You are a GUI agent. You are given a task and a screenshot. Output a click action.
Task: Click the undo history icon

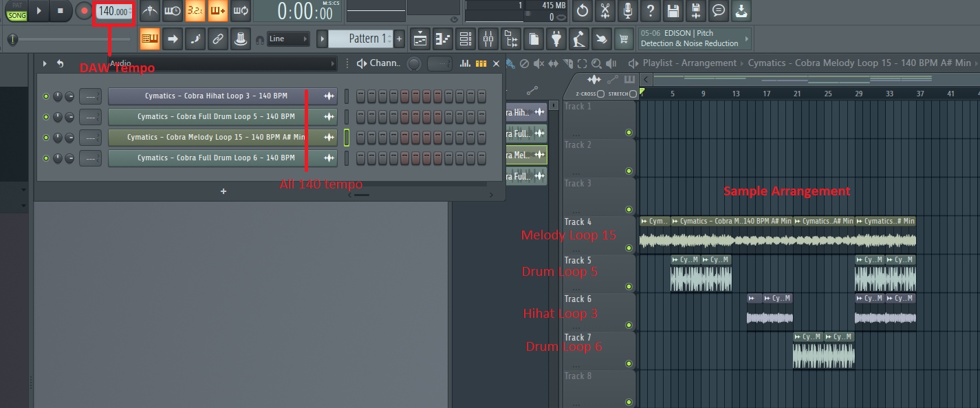[x=582, y=11]
